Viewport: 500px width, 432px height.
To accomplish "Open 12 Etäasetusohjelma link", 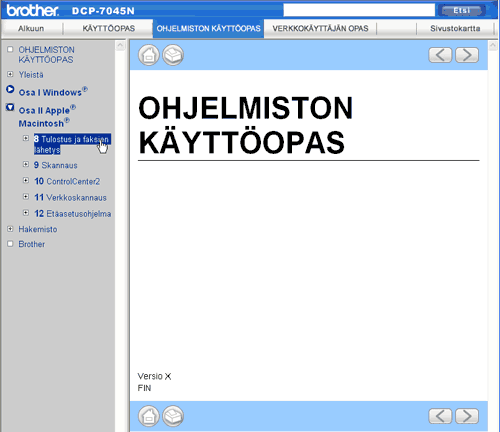I will [73, 214].
